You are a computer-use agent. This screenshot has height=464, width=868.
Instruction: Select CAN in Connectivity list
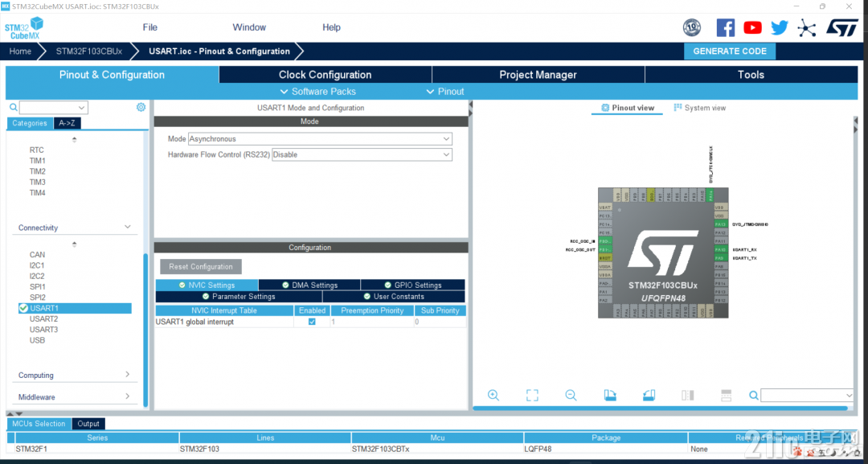pos(37,255)
